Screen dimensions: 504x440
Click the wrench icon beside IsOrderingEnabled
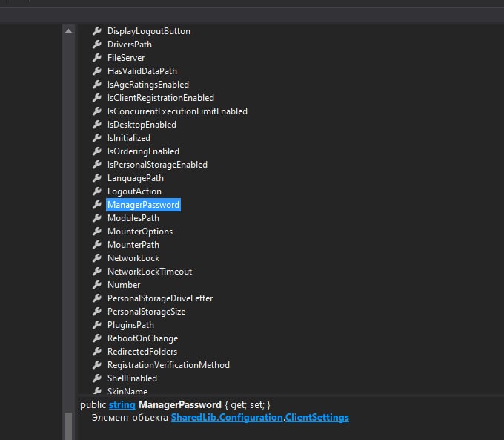click(x=97, y=151)
